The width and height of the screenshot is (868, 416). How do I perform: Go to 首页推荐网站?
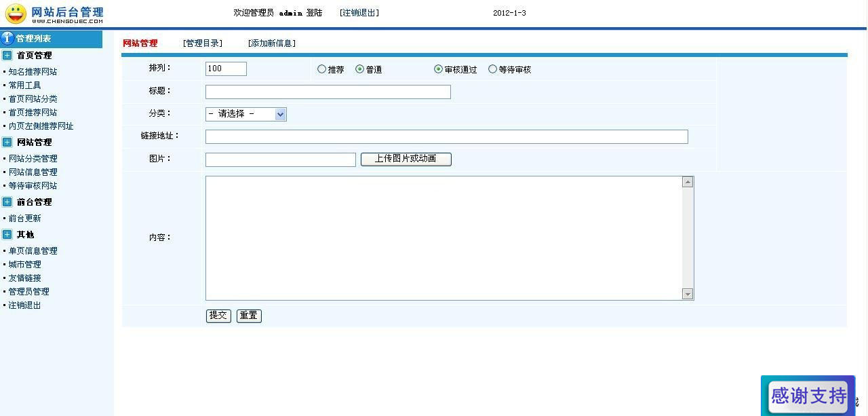(33, 113)
